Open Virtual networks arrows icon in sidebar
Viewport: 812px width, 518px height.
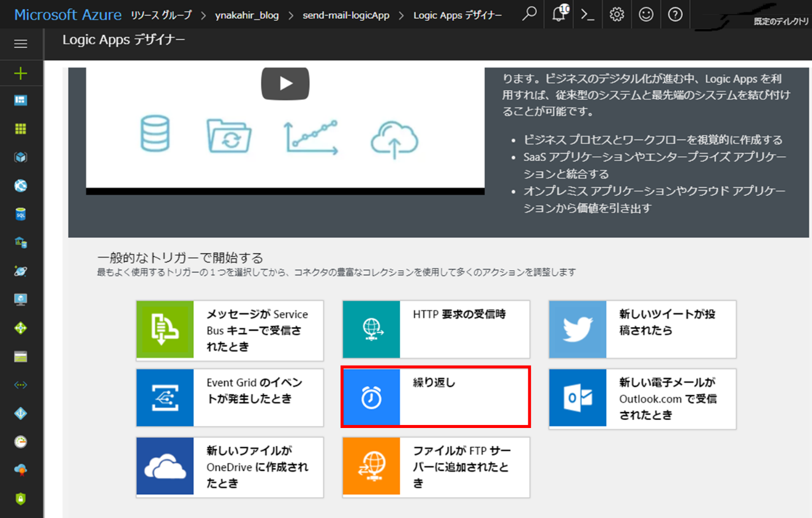coord(21,385)
